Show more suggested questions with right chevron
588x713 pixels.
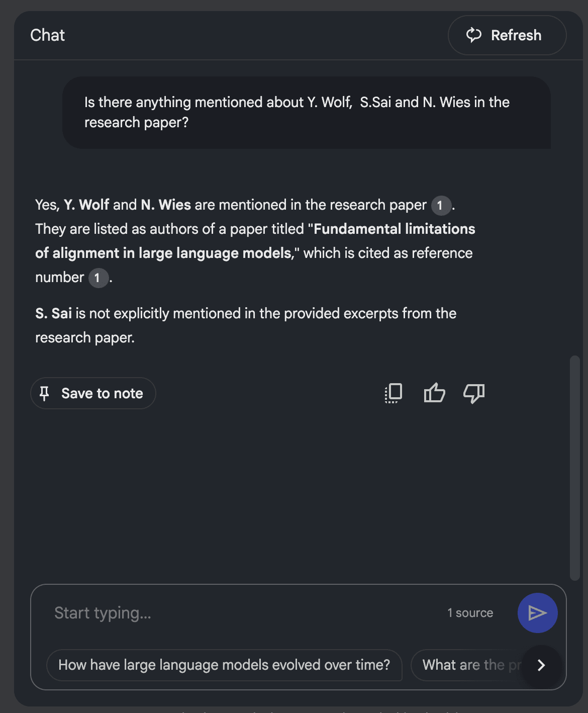click(x=541, y=665)
